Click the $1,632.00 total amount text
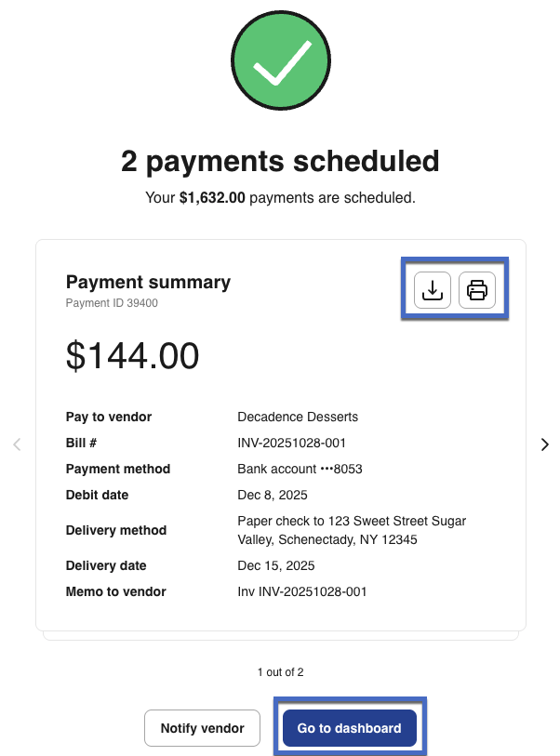 [212, 198]
